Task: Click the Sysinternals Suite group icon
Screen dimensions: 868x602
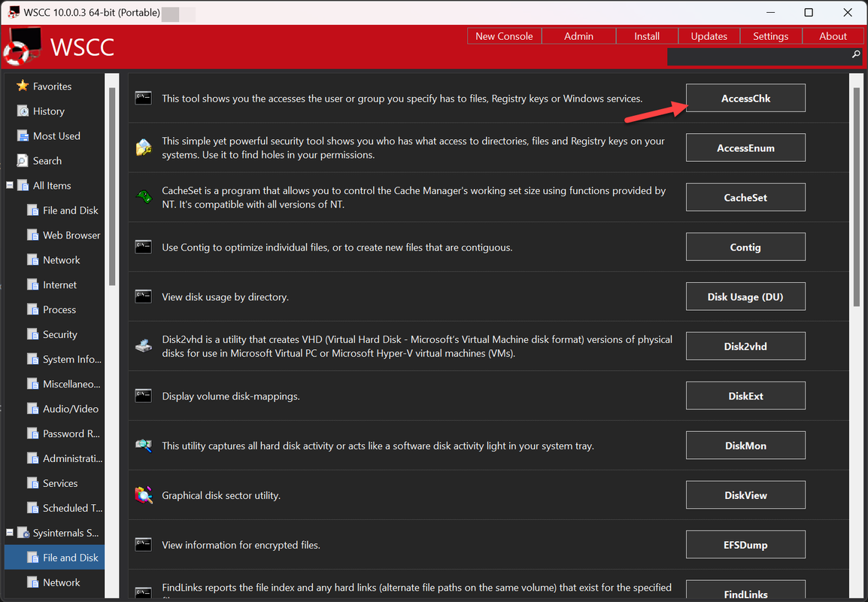Action: 23,533
